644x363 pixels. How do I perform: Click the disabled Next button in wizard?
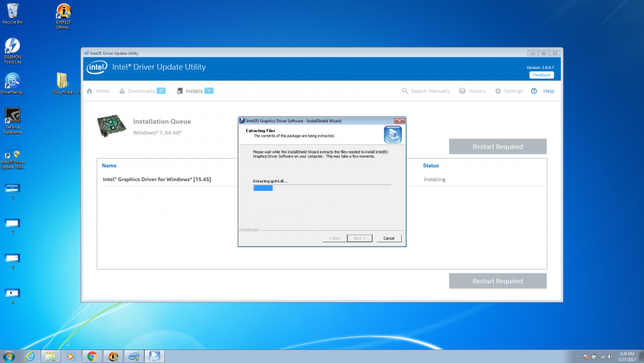point(359,238)
